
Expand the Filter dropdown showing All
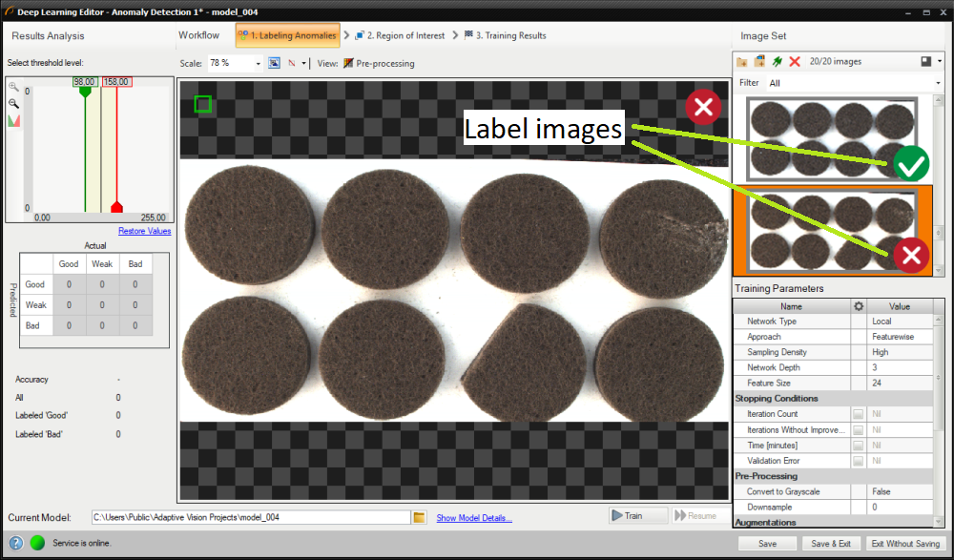coord(936,83)
